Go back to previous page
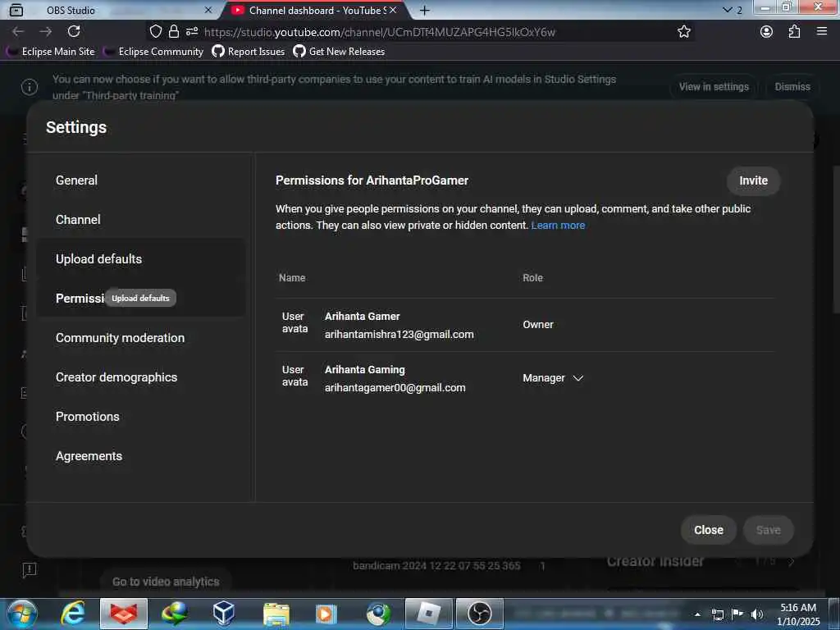Viewport: 840px width, 630px height. (18, 32)
